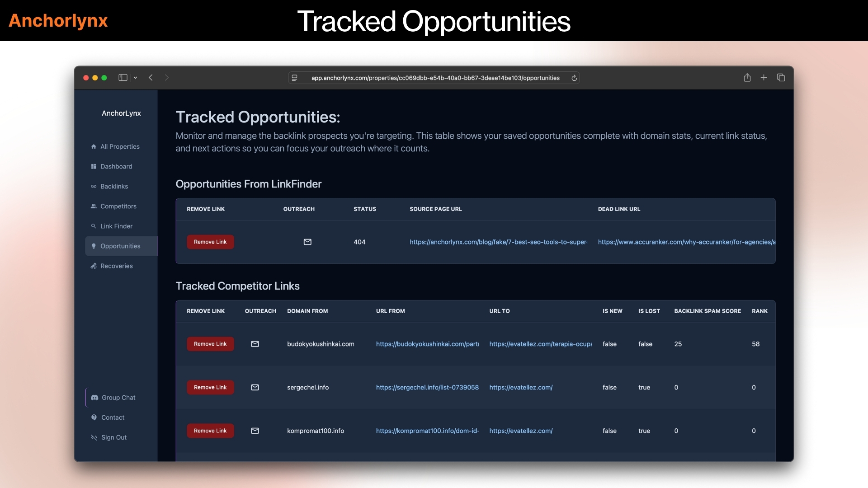Open Backlinks via the chain-link icon
The height and width of the screenshot is (488, 868).
coord(94,186)
